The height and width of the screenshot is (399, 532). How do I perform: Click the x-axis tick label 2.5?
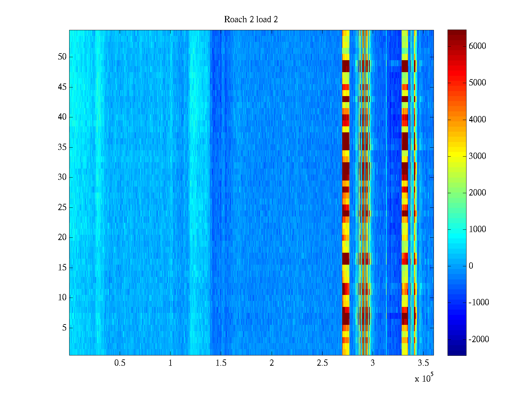pyautogui.click(x=322, y=363)
